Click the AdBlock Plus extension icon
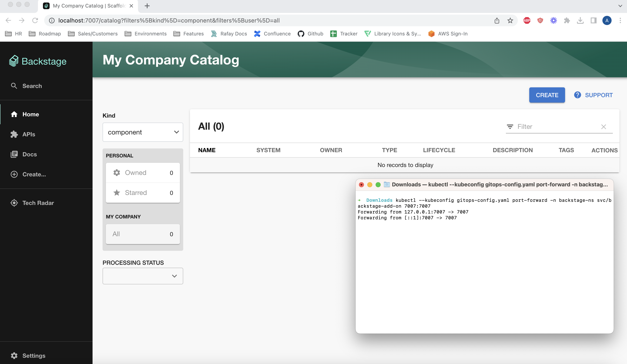The height and width of the screenshot is (364, 627). click(x=527, y=20)
